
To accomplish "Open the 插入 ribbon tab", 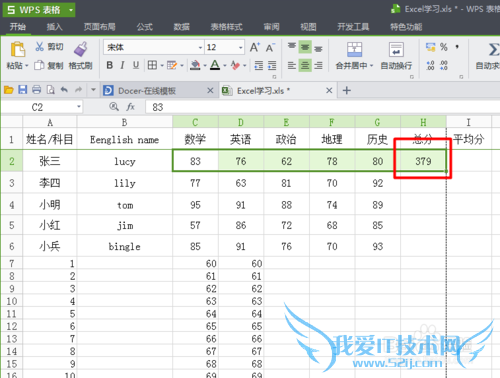I will coord(54,27).
